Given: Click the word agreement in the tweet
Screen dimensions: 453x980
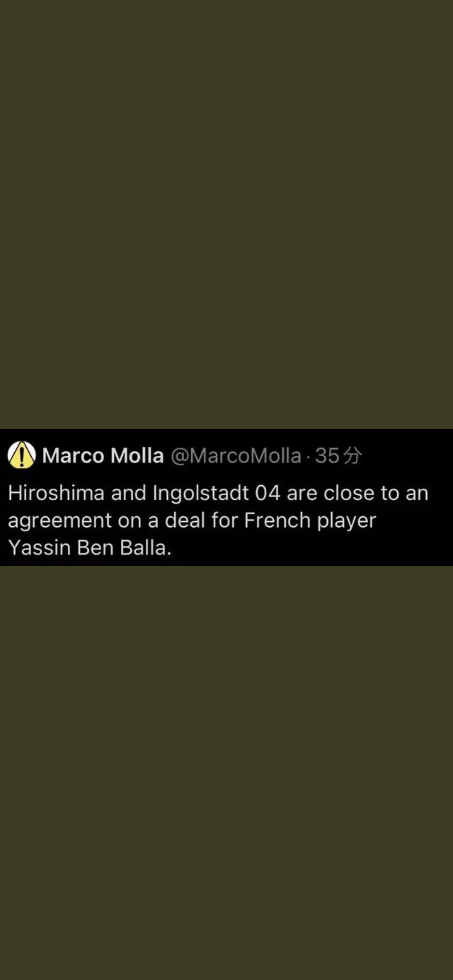Looking at the screenshot, I should point(60,521).
